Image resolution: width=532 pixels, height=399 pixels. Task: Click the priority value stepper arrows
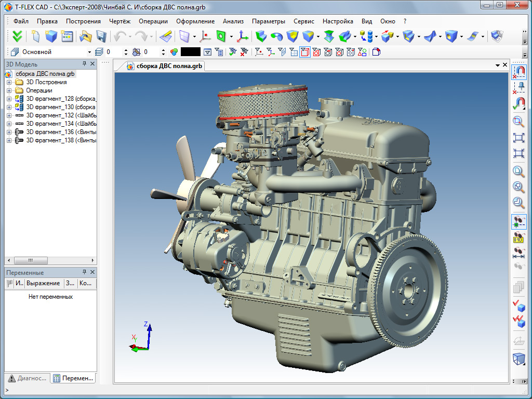163,52
